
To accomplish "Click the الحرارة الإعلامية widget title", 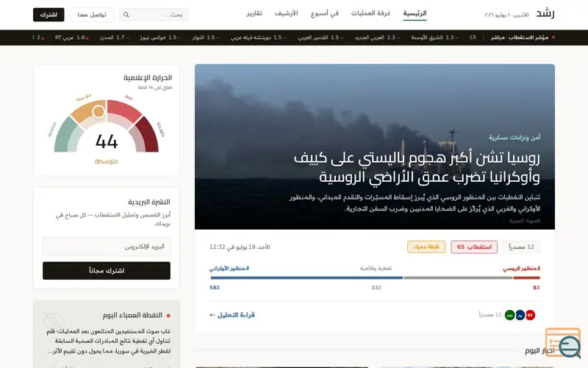I will (x=148, y=78).
